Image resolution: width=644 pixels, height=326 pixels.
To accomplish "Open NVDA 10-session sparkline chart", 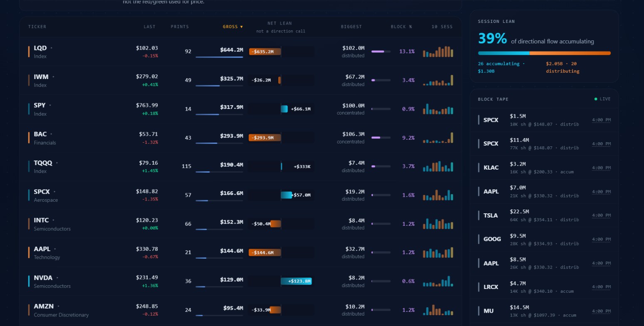I will [438, 281].
